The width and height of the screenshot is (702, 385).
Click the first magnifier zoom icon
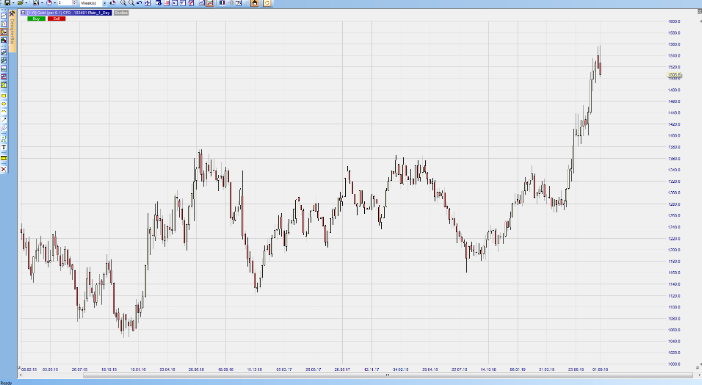click(123, 3)
